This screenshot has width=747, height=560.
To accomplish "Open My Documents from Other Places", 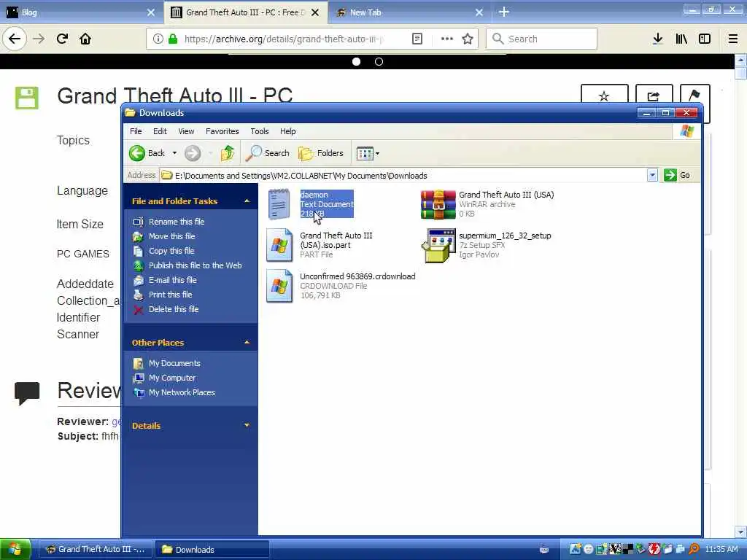I will pyautogui.click(x=174, y=363).
